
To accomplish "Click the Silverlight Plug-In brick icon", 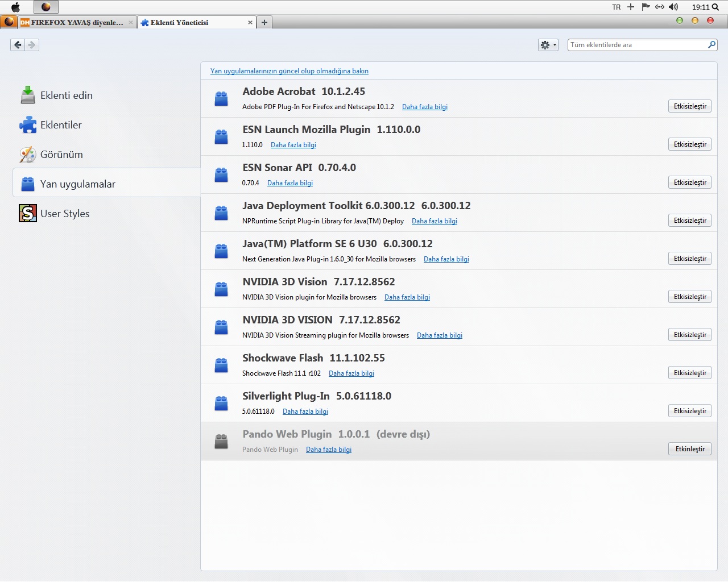I will point(221,404).
